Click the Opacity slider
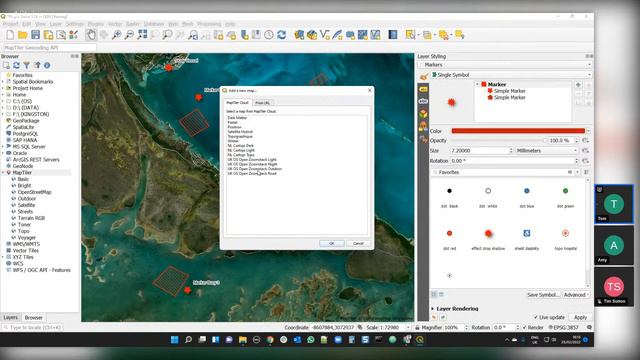The width and height of the screenshot is (640, 360). pyautogui.click(x=498, y=140)
